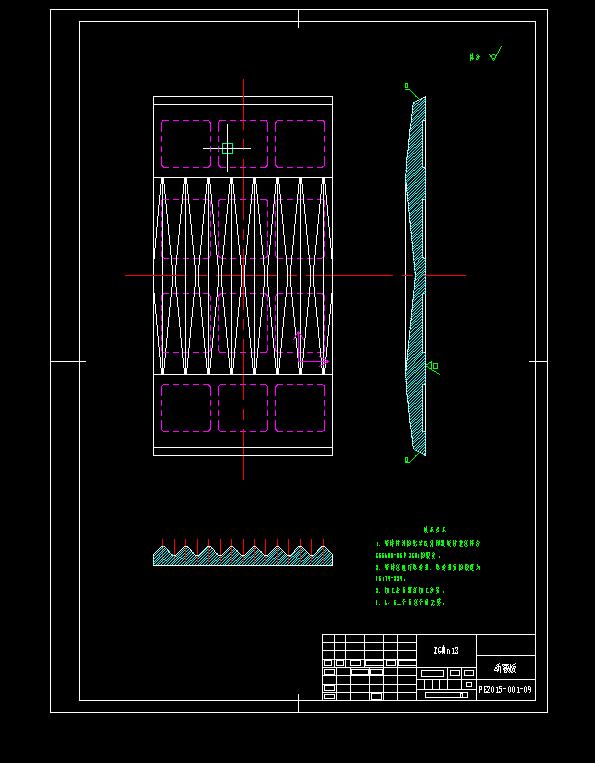Viewport: 595px width, 763px height.
Task: Select bottom-right magenta dashed rectangle
Action: pos(300,408)
